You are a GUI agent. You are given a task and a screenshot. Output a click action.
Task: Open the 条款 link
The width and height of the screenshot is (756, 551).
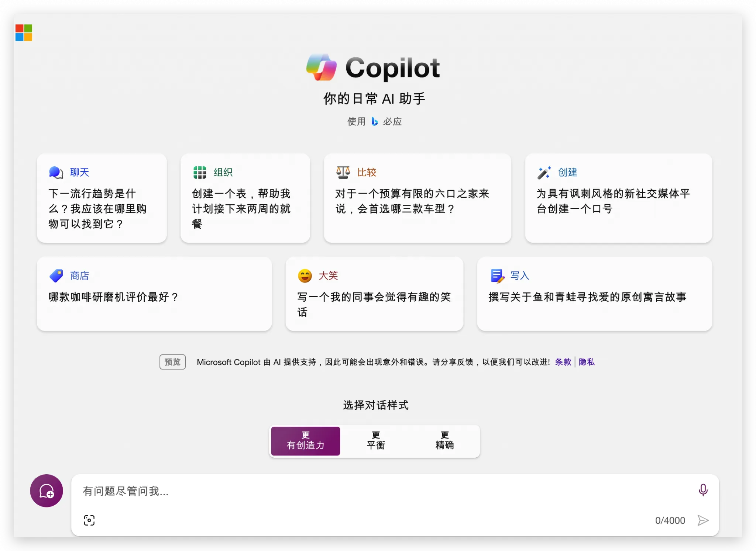click(x=563, y=362)
